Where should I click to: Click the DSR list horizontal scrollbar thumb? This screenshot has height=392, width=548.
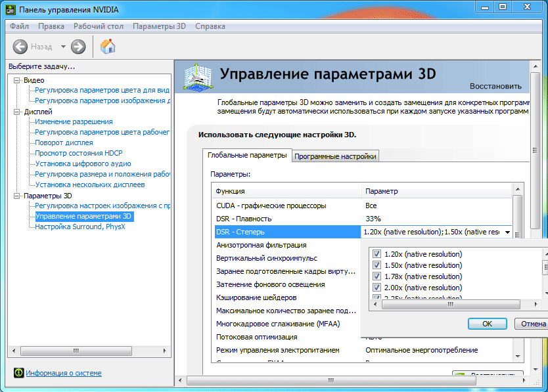pos(451,304)
